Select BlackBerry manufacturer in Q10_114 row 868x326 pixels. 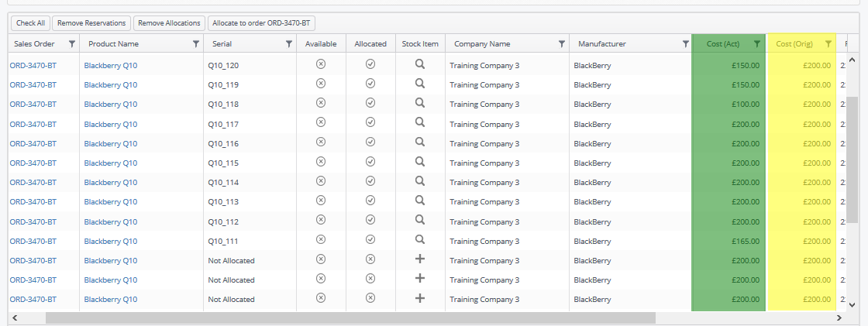[x=592, y=183]
